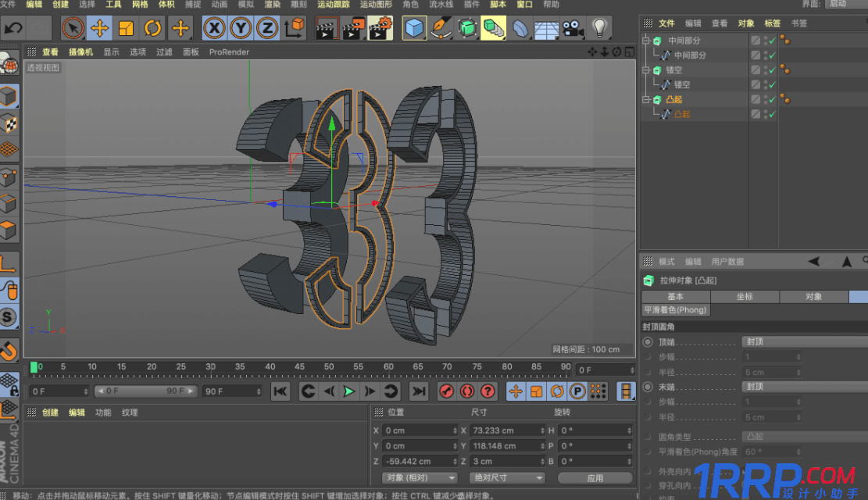Collapse the 中间部分 object hierarchy
Screen dimensions: 868x500
coord(647,40)
